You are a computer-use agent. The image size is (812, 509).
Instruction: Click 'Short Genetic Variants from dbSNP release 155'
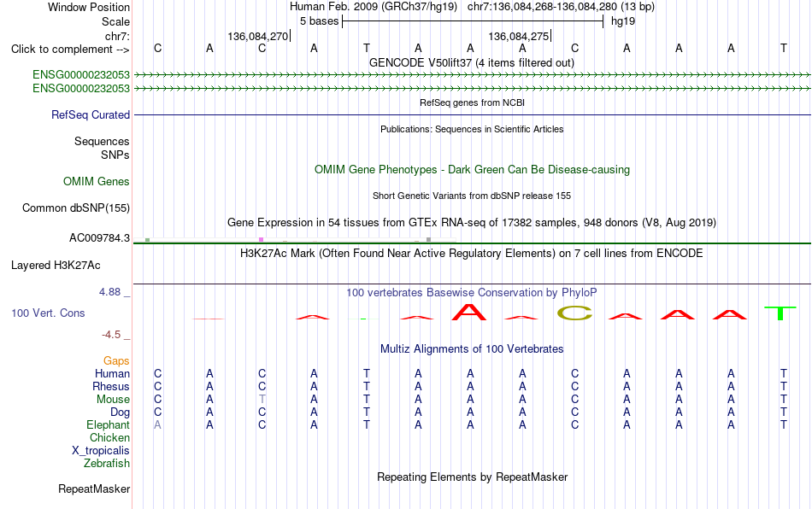point(472,196)
